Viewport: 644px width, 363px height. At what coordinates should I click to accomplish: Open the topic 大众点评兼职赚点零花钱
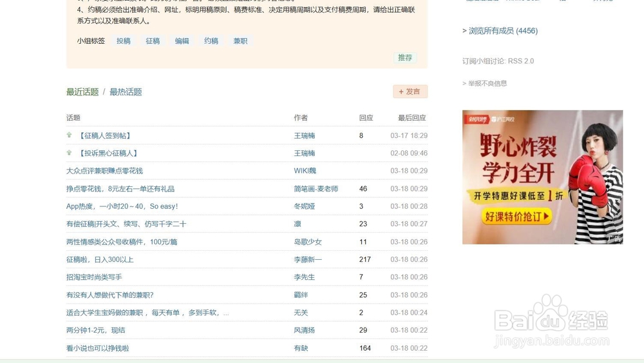(x=104, y=171)
